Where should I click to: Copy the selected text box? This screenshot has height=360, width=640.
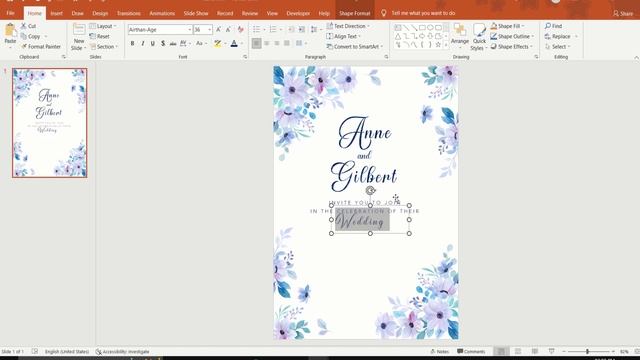(x=31, y=36)
